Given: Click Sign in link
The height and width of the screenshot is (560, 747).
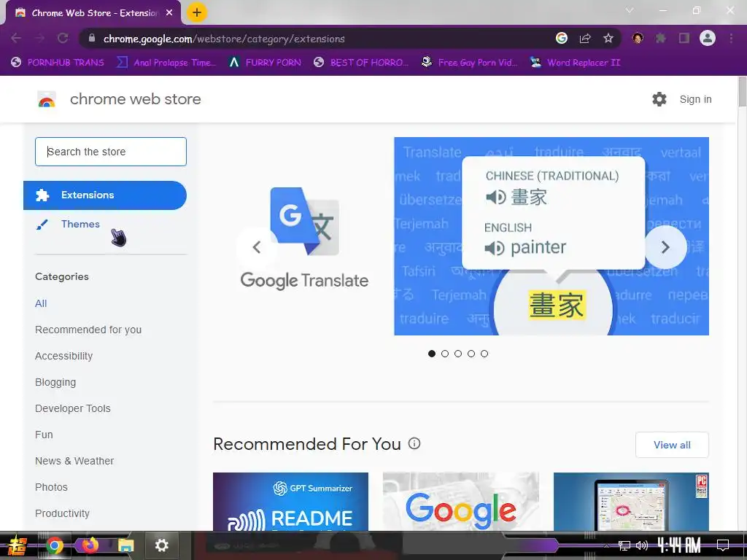Looking at the screenshot, I should click(695, 99).
